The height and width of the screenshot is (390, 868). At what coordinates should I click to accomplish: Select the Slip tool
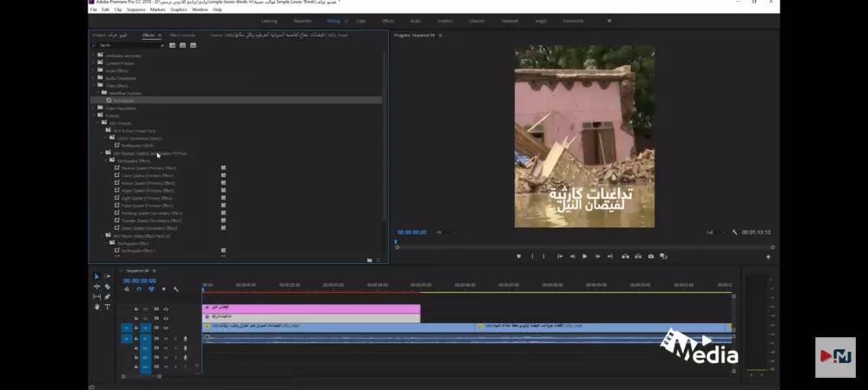tap(97, 296)
